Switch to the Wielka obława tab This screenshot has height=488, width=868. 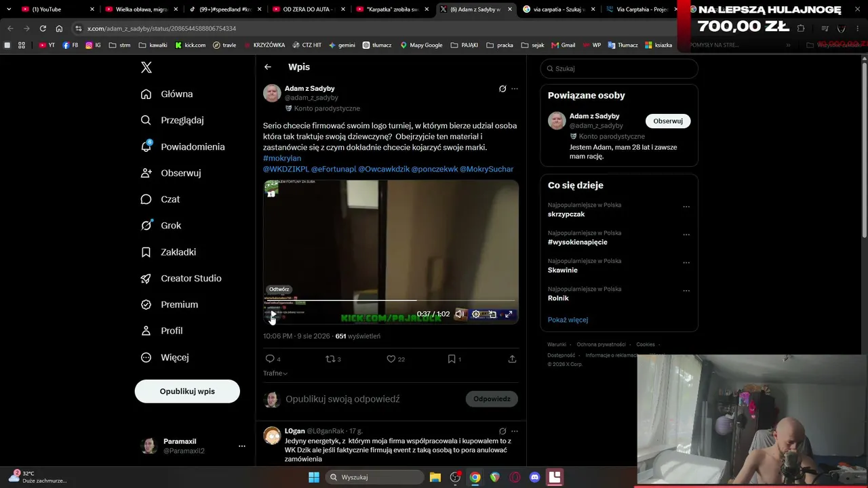pos(141,9)
